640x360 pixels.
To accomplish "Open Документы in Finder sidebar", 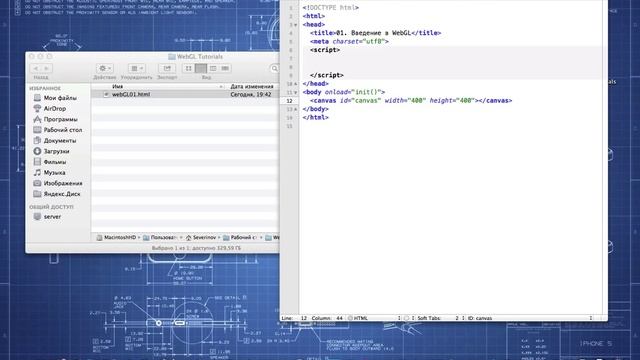I will (x=60, y=140).
